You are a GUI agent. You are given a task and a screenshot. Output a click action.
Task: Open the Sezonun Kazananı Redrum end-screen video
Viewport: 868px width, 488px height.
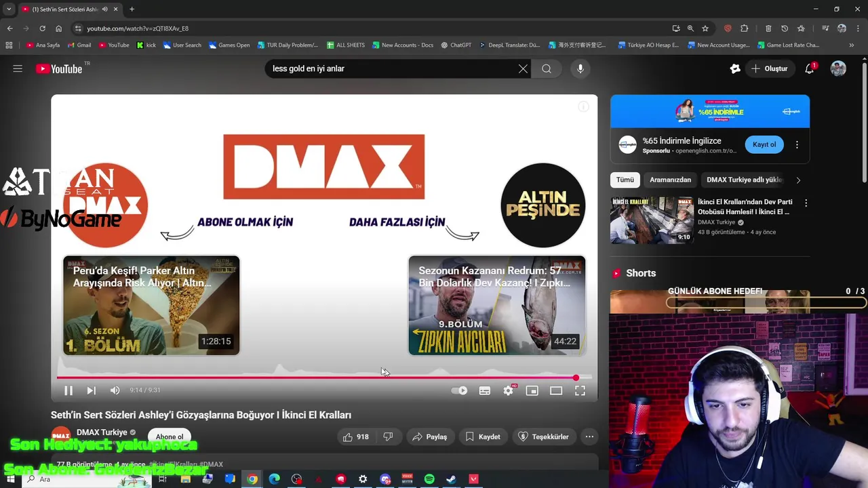[497, 305]
